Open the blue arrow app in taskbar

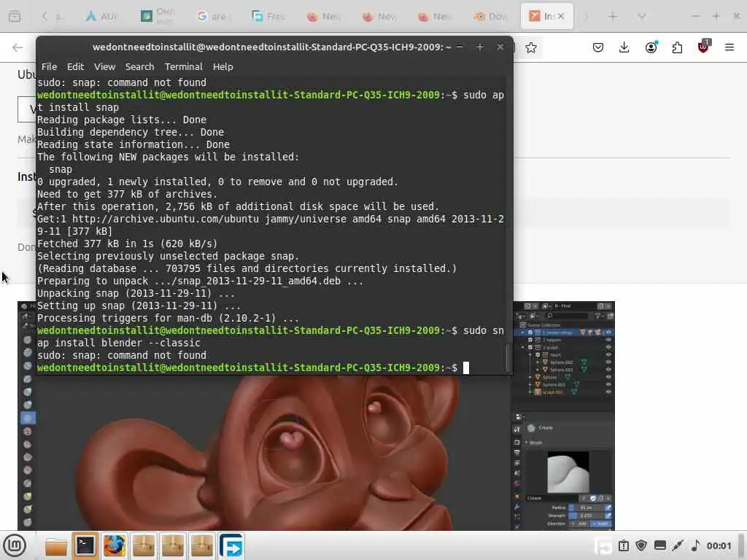pos(231,545)
